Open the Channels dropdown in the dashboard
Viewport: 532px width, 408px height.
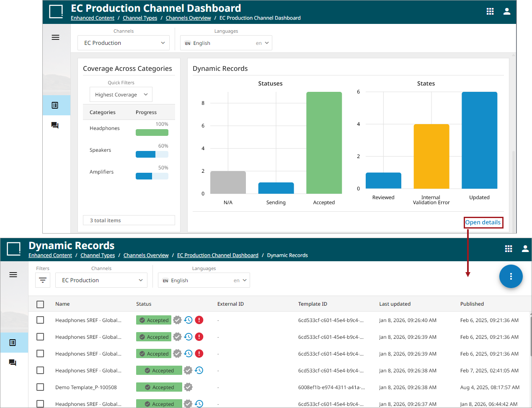(124, 43)
